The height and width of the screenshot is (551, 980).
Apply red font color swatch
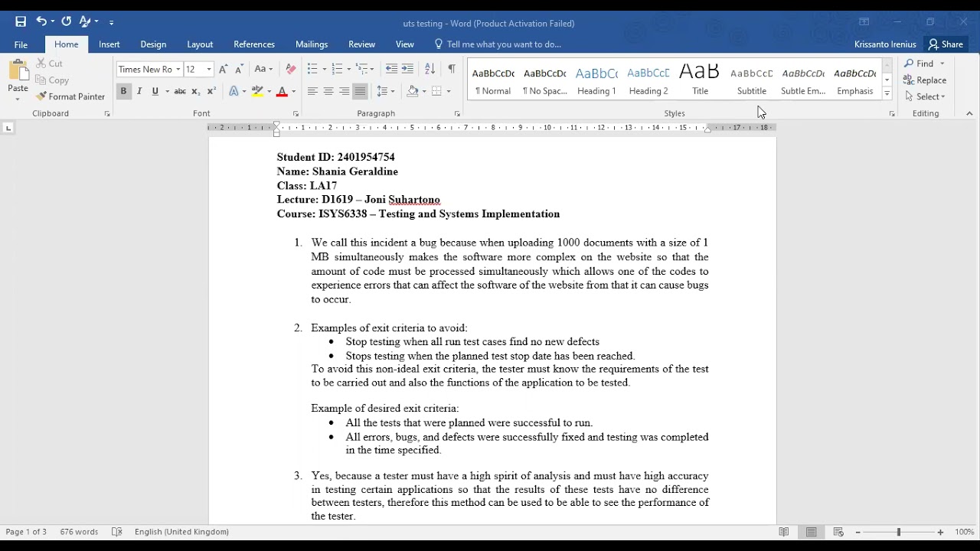282,91
